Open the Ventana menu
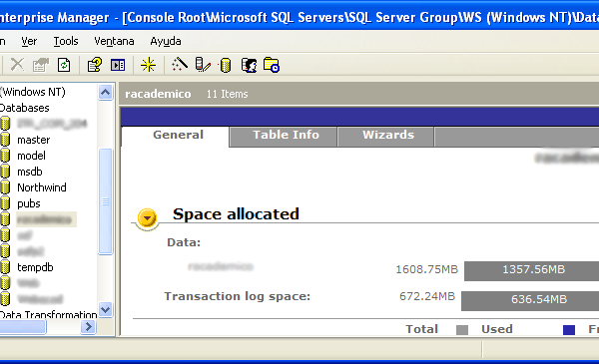 (114, 41)
